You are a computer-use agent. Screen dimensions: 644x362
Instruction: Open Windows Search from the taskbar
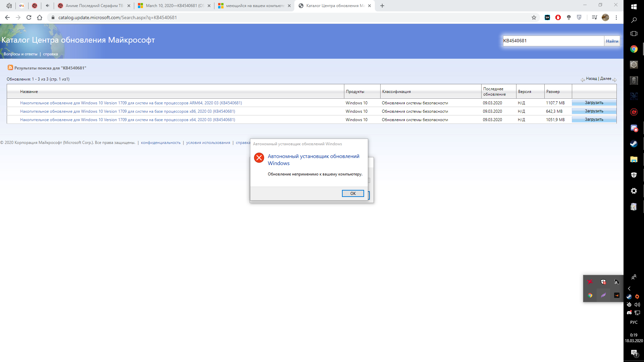[x=634, y=20]
